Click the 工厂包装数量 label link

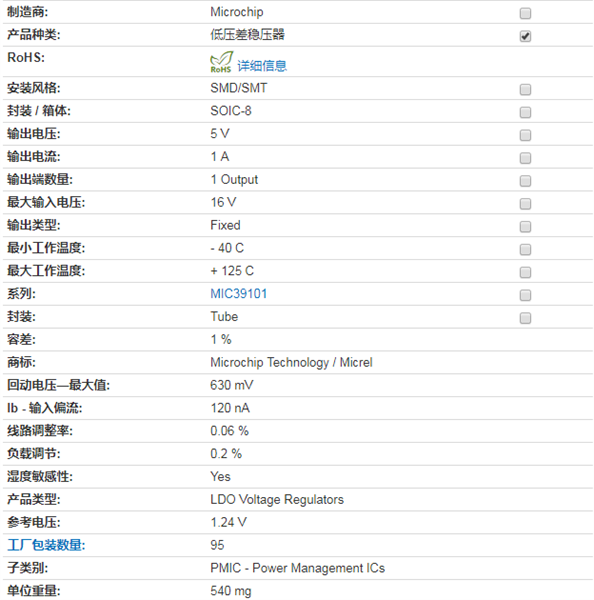[46, 545]
